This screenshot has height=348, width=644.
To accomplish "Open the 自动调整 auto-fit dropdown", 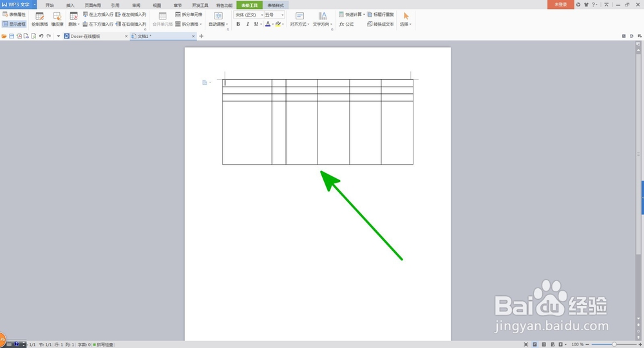I will [218, 19].
